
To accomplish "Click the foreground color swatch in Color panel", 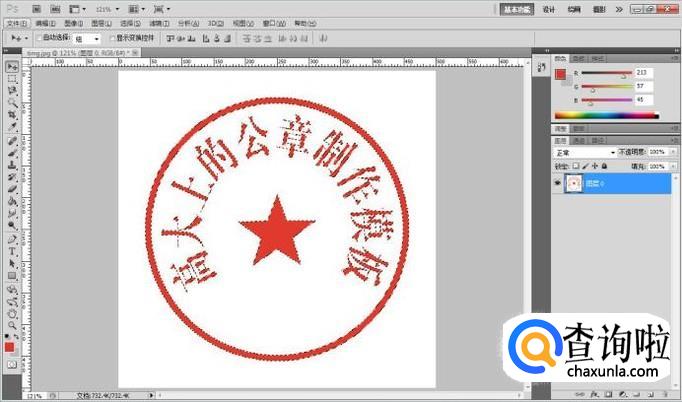I will click(x=560, y=72).
